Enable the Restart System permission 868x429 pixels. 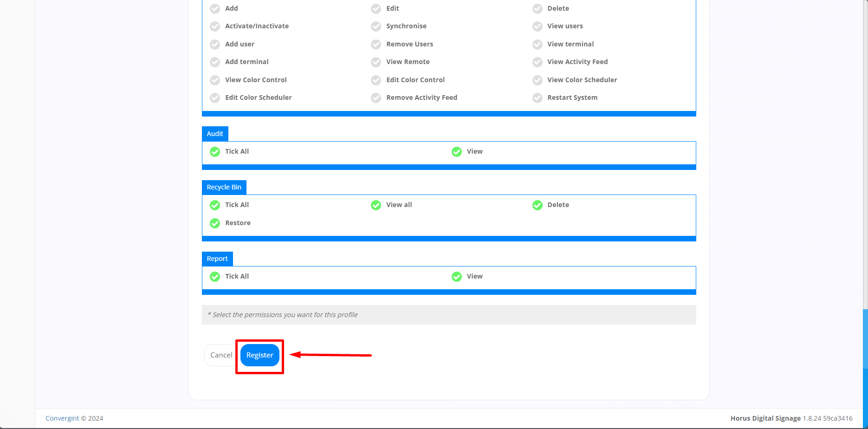pyautogui.click(x=538, y=98)
